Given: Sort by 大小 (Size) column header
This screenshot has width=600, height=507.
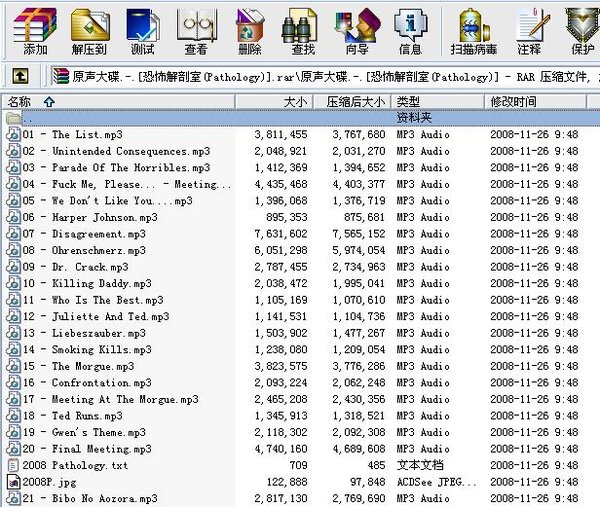Looking at the screenshot, I should click(x=274, y=102).
